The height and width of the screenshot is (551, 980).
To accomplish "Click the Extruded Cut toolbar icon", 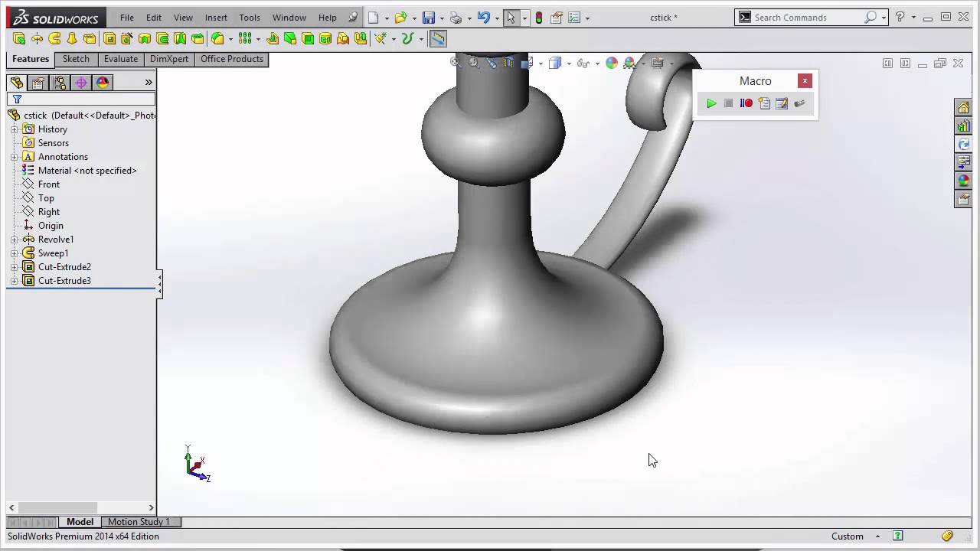I will (109, 38).
